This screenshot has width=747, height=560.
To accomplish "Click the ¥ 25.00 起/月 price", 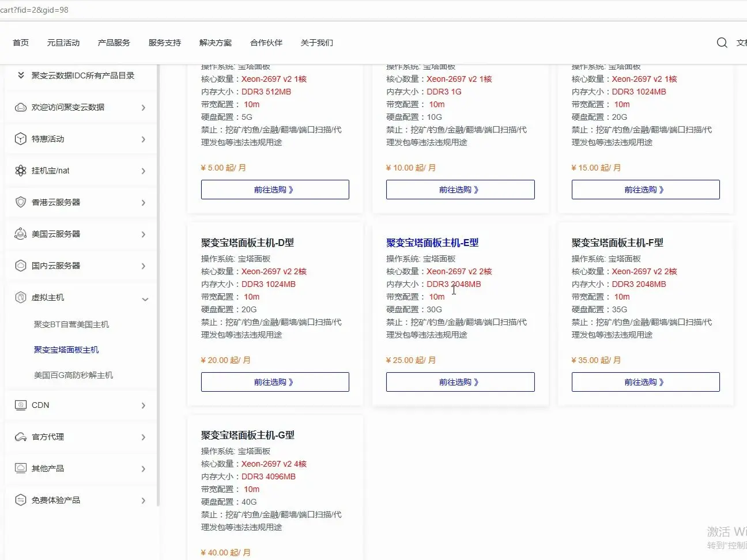I will point(411,360).
